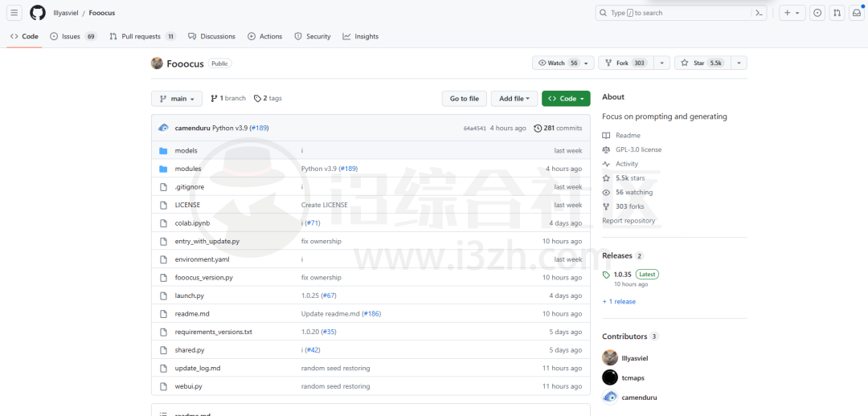Screen dimensions: 868x416
Task: Open the issues icon in top bar
Action: pos(817,13)
